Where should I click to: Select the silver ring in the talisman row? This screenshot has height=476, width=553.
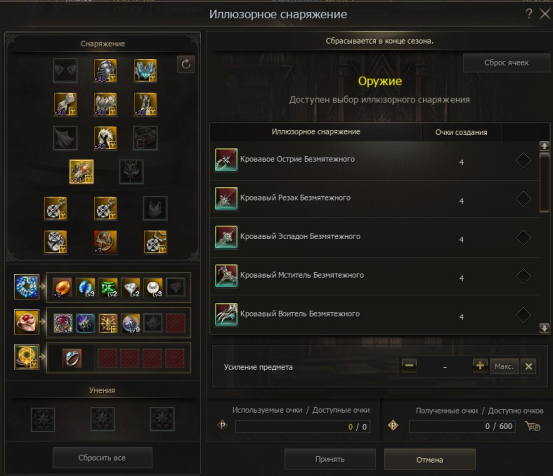click(x=72, y=358)
